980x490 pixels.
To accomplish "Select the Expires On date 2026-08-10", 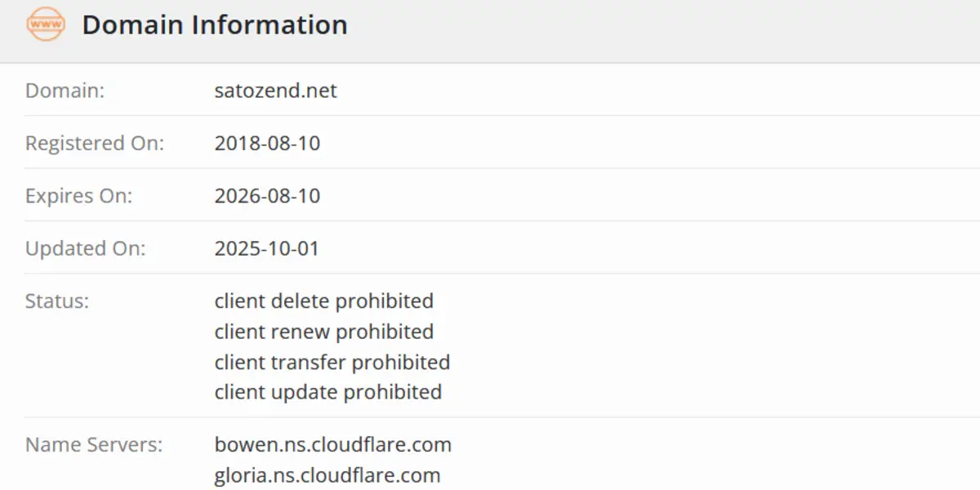I will pyautogui.click(x=267, y=196).
